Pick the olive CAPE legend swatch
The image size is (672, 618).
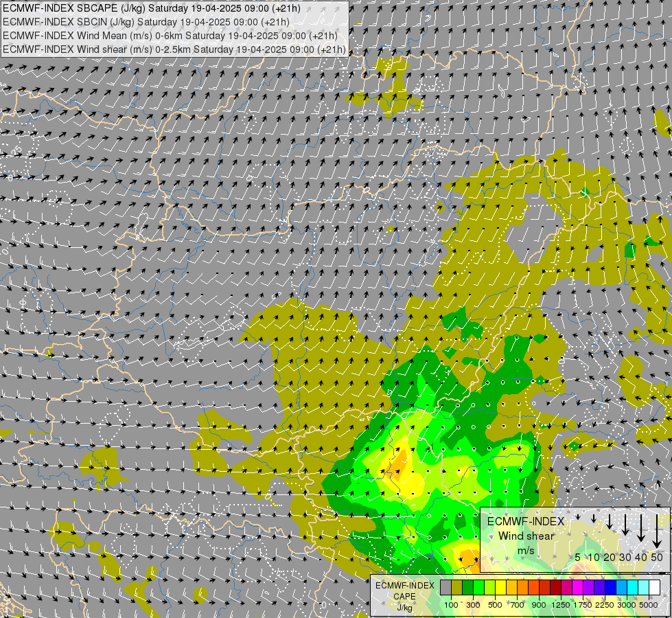[x=457, y=588]
